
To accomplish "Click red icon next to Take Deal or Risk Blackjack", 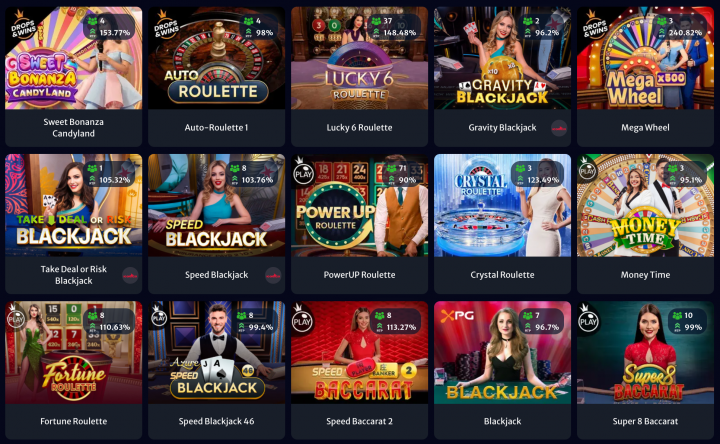I will point(130,275).
